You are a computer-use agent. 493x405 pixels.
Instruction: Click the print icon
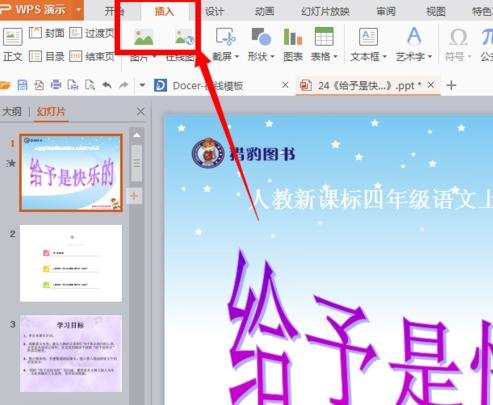[x=56, y=85]
